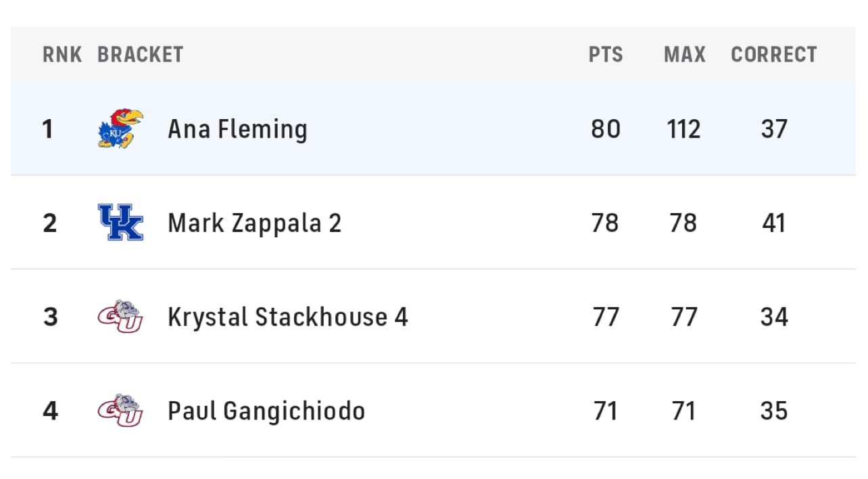
Task: Click the Kentucky UK logo icon
Action: pos(120,223)
